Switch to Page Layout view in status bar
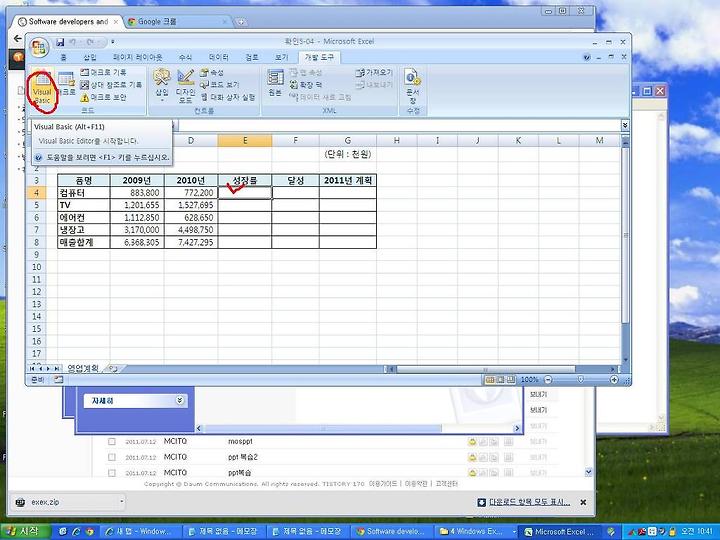 [501, 380]
